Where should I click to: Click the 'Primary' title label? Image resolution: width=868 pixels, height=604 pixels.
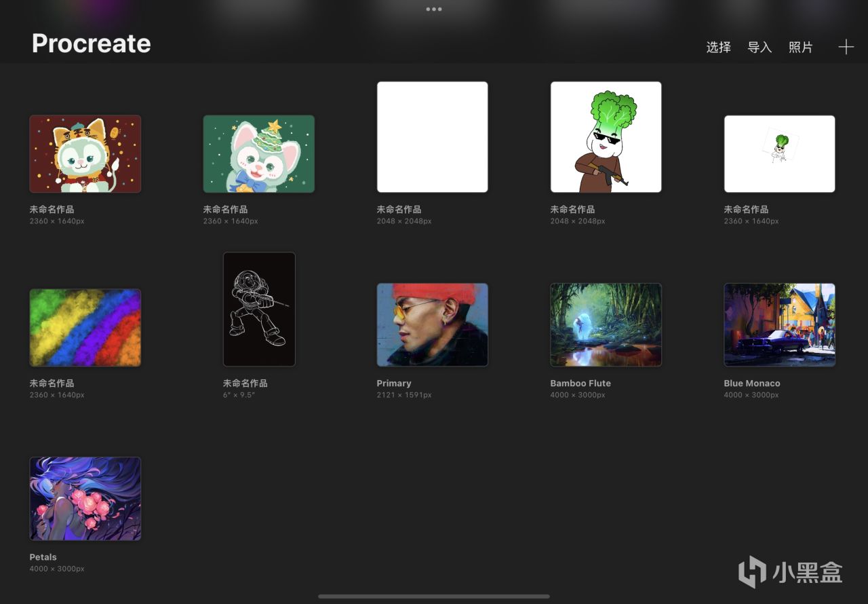394,383
